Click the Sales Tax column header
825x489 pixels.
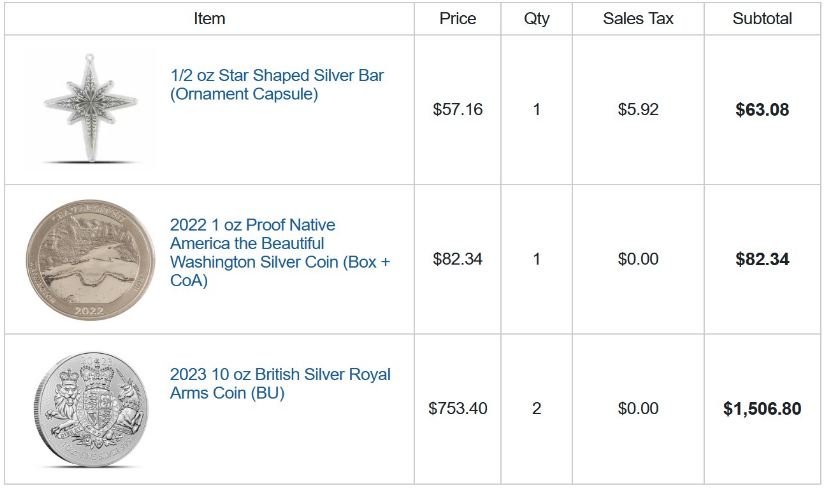click(x=638, y=19)
